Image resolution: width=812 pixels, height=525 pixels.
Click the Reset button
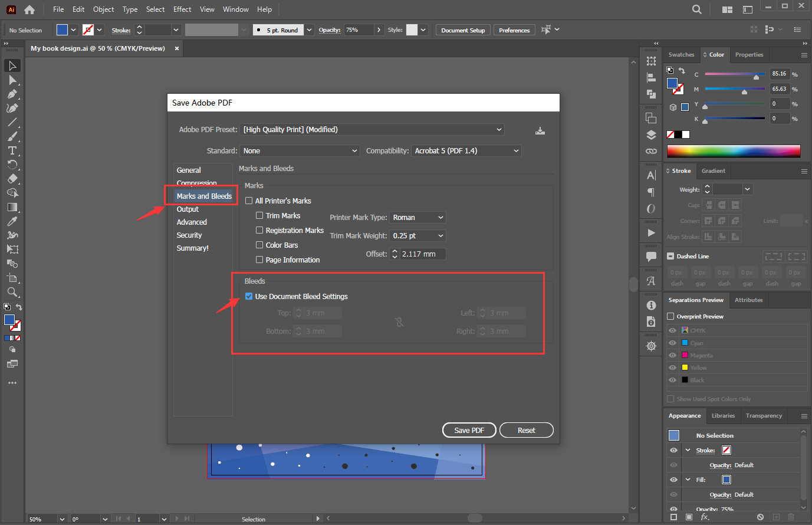pos(527,430)
